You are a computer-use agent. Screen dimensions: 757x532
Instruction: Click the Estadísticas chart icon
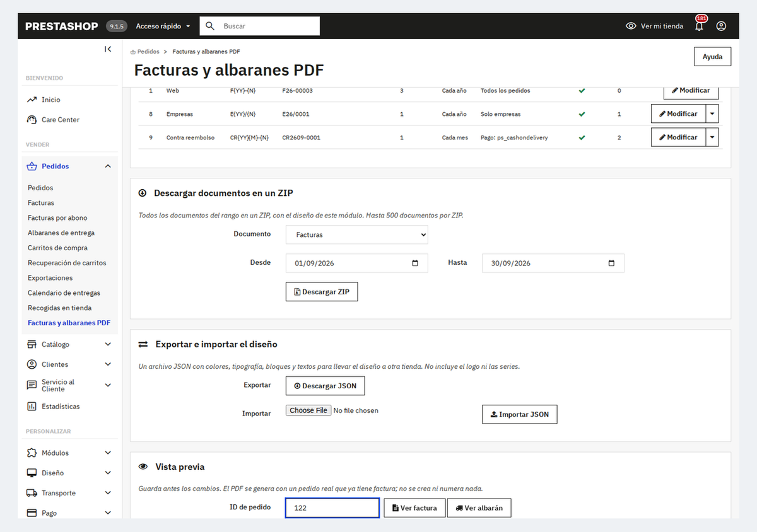[x=32, y=407]
